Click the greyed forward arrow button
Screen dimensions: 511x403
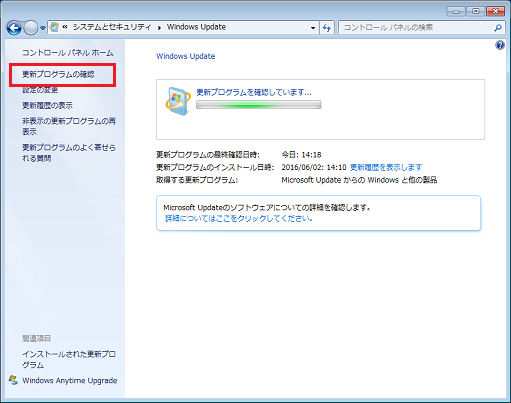pyautogui.click(x=31, y=28)
